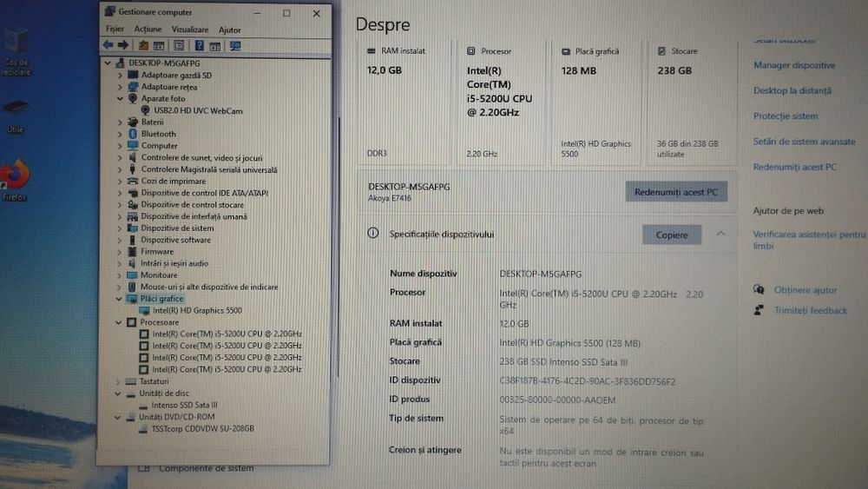The height and width of the screenshot is (489, 868).
Task: Open Protecție sistem link
Action: point(786,116)
